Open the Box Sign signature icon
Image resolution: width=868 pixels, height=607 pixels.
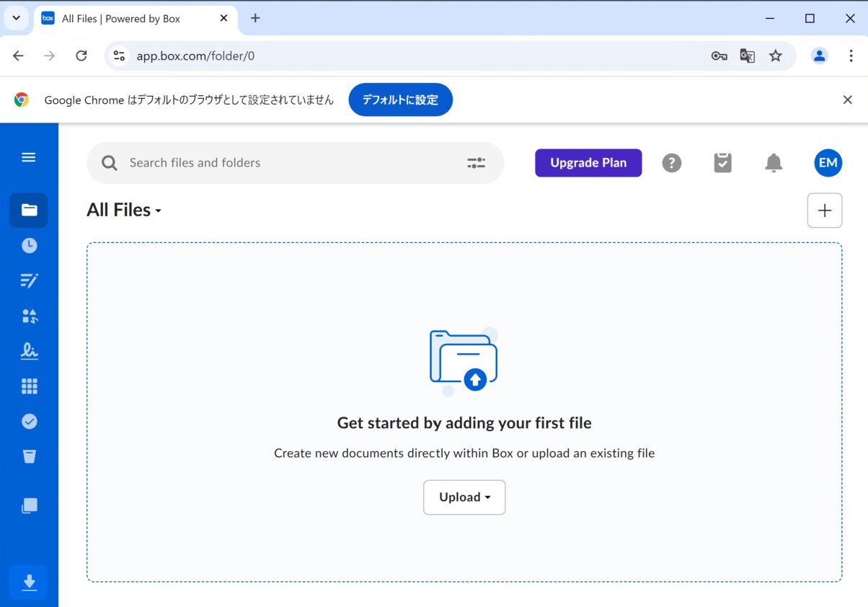coord(29,351)
